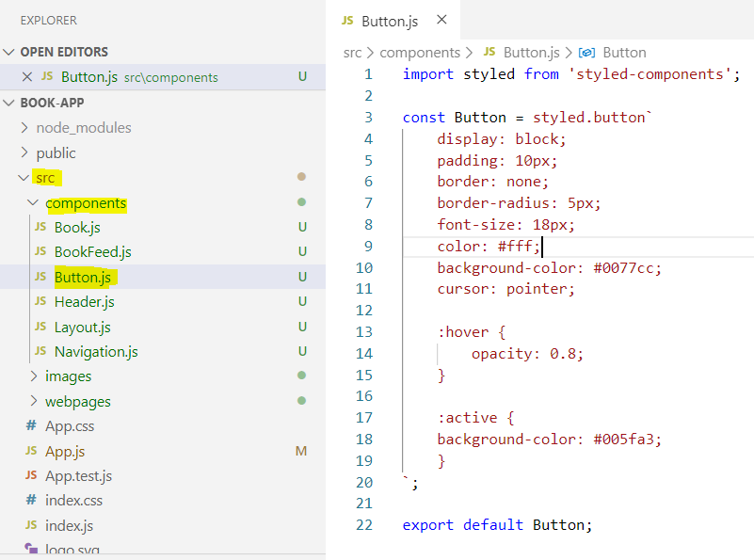Click the M modified badge next to App.js
The height and width of the screenshot is (560, 754).
point(301,451)
